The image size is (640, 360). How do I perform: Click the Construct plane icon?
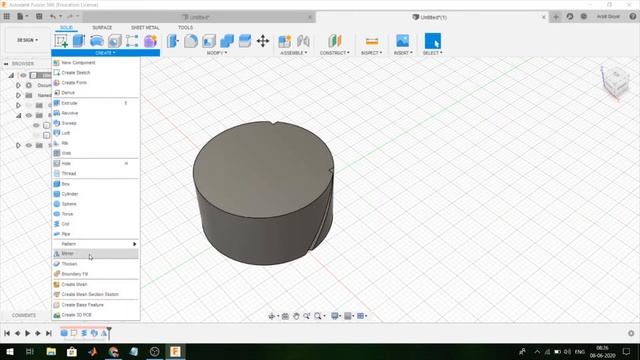tap(334, 41)
